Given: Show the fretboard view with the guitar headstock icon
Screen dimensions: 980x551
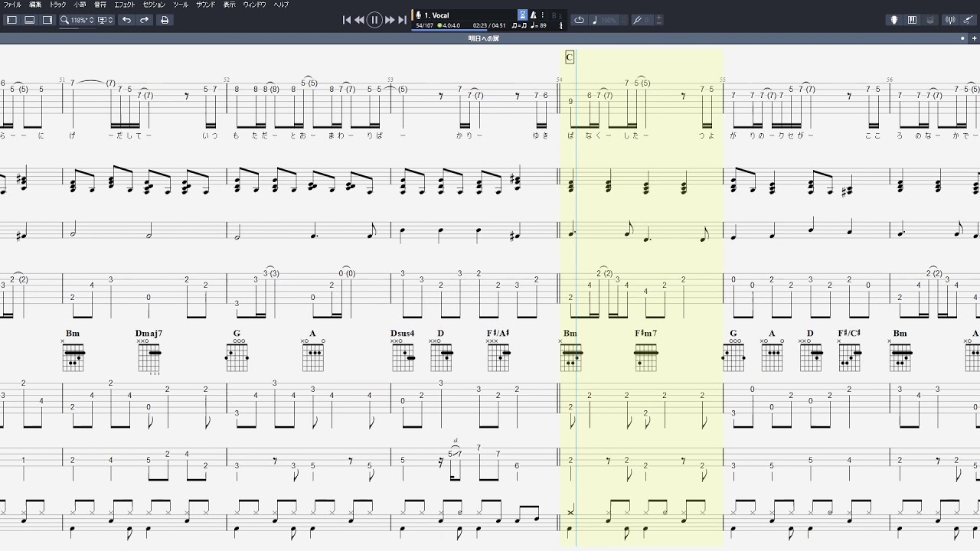Looking at the screenshot, I should tap(893, 20).
